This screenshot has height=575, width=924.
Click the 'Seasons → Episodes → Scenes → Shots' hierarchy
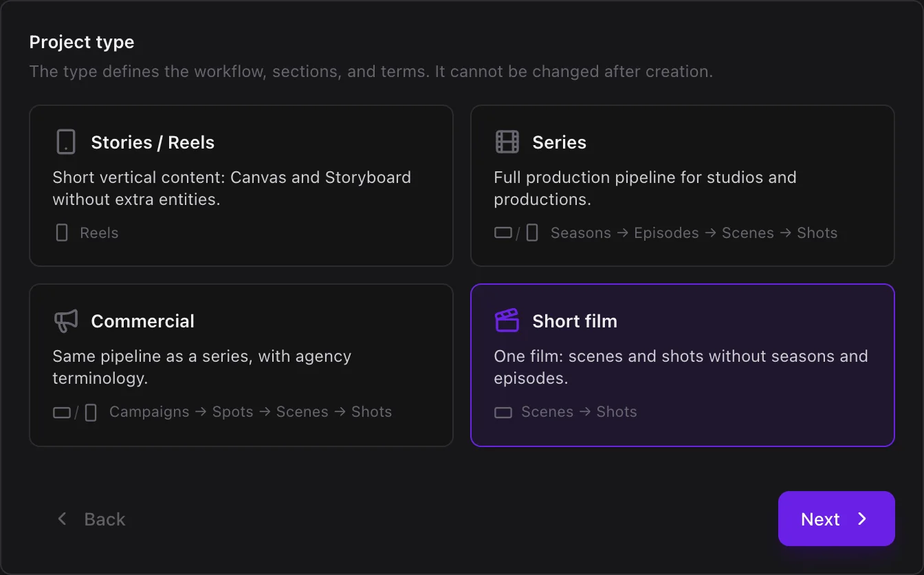click(694, 233)
